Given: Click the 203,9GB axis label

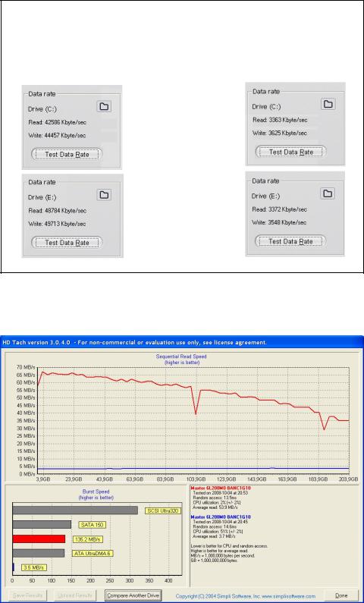Looking at the screenshot, I should [x=347, y=479].
